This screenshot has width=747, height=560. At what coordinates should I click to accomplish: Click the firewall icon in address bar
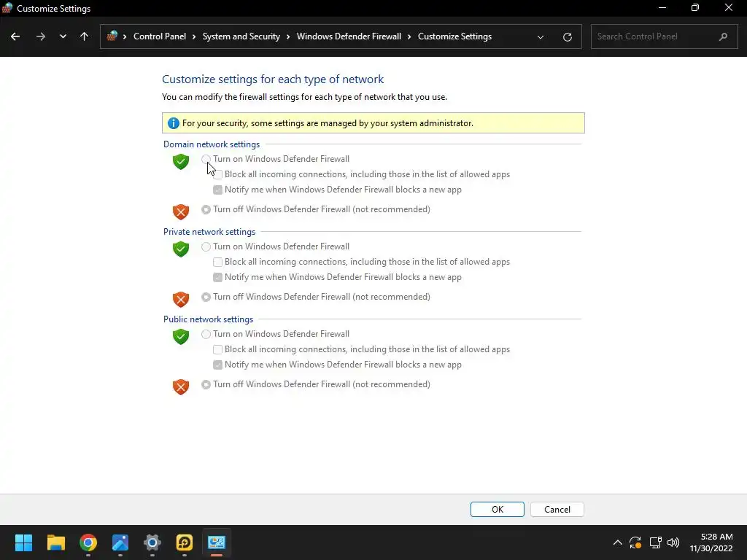tap(112, 36)
